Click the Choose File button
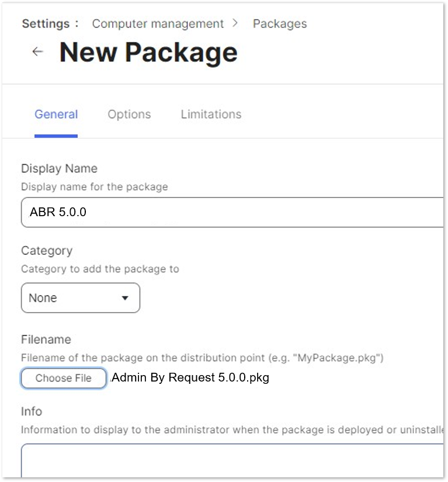Viewport: 448px width, 482px height. click(x=64, y=378)
